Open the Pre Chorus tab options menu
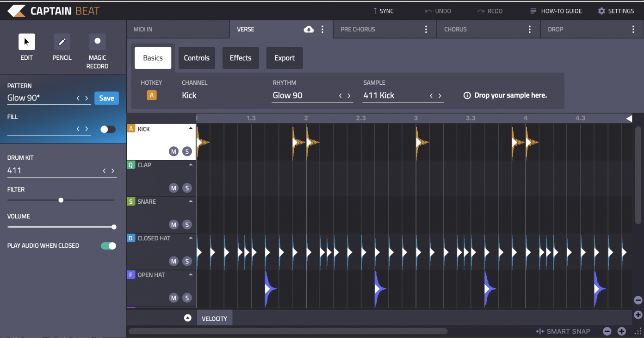 (x=426, y=29)
